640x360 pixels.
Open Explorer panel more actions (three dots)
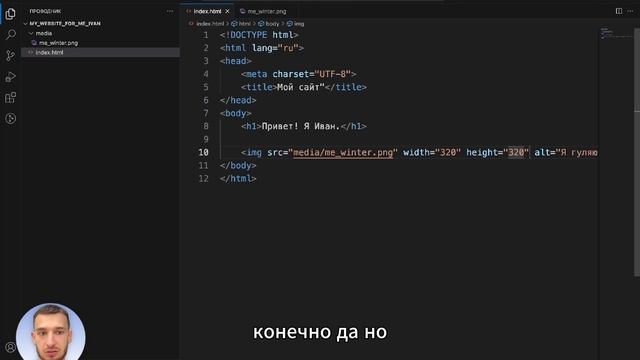click(170, 11)
